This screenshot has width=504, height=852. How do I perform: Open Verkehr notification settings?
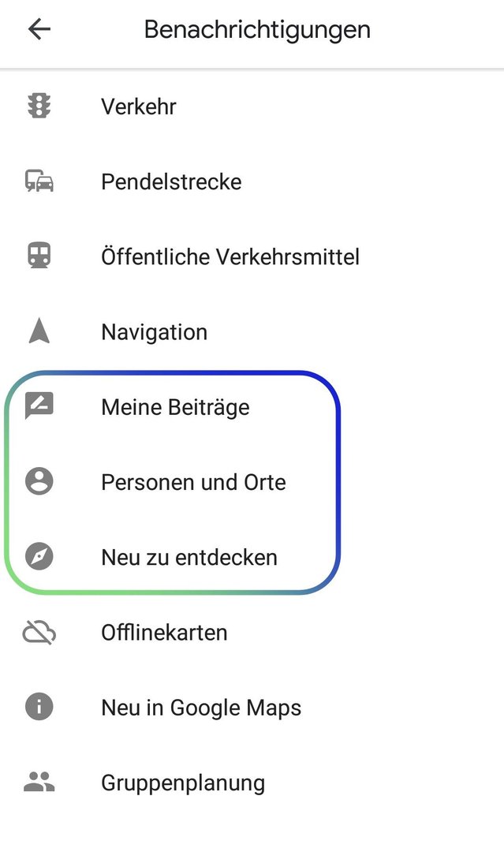tap(252, 106)
